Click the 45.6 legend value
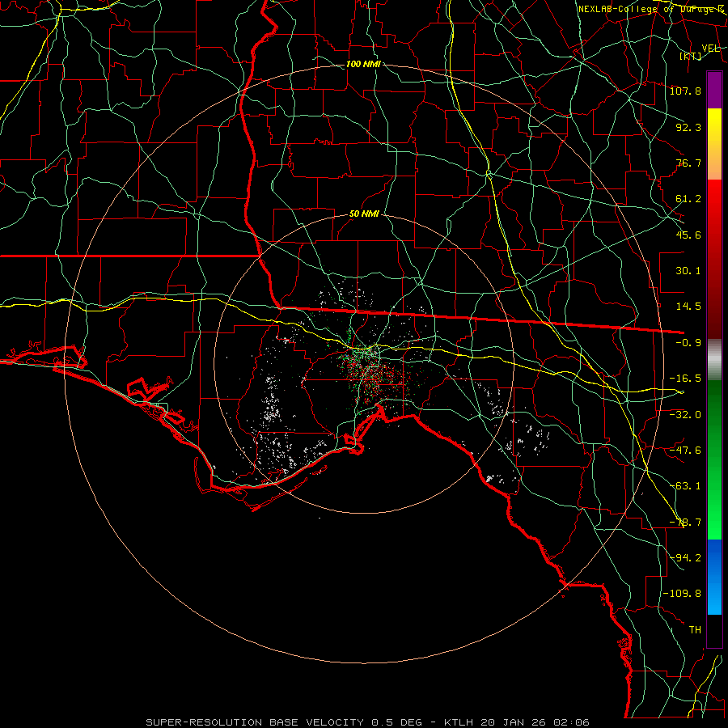 click(688, 235)
